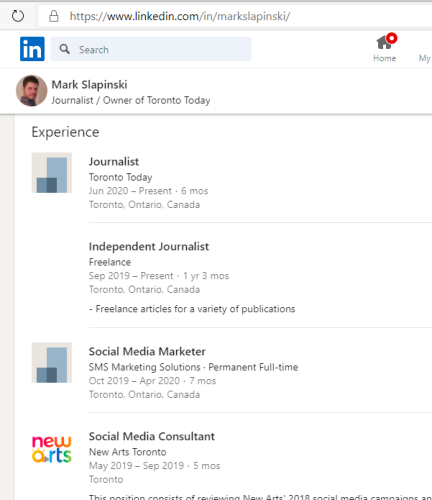432x500 pixels.
Task: Click the Journalist job title
Action: click(114, 162)
